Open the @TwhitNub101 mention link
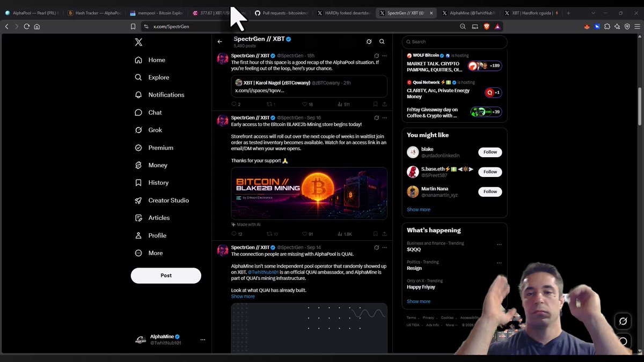Viewport: 644px width, 362px height. (x=264, y=272)
